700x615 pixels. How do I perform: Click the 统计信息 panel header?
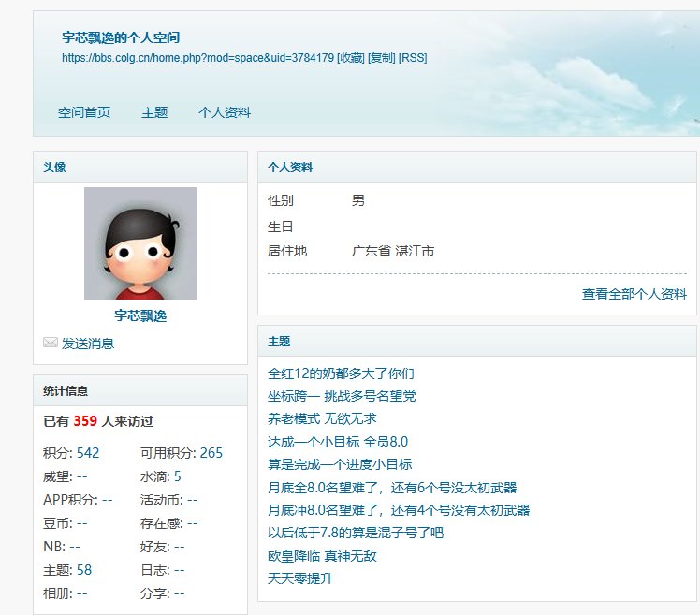pyautogui.click(x=140, y=391)
